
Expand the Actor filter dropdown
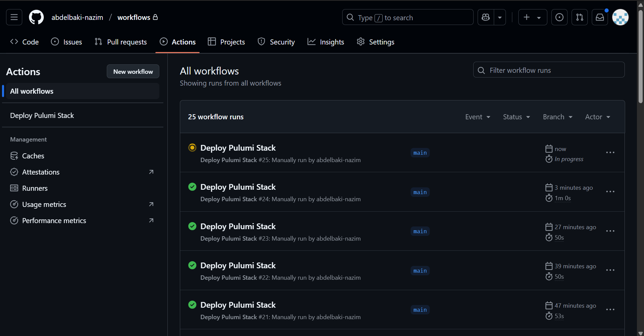pos(598,117)
